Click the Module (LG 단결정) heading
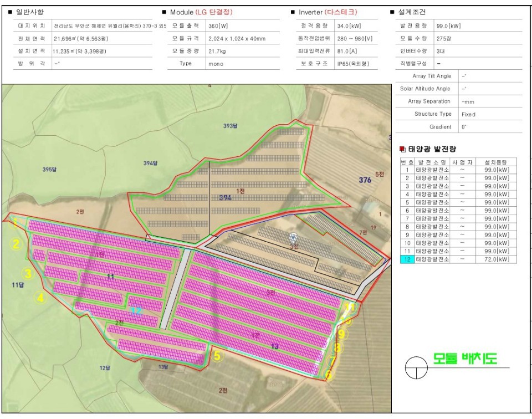 (x=201, y=12)
